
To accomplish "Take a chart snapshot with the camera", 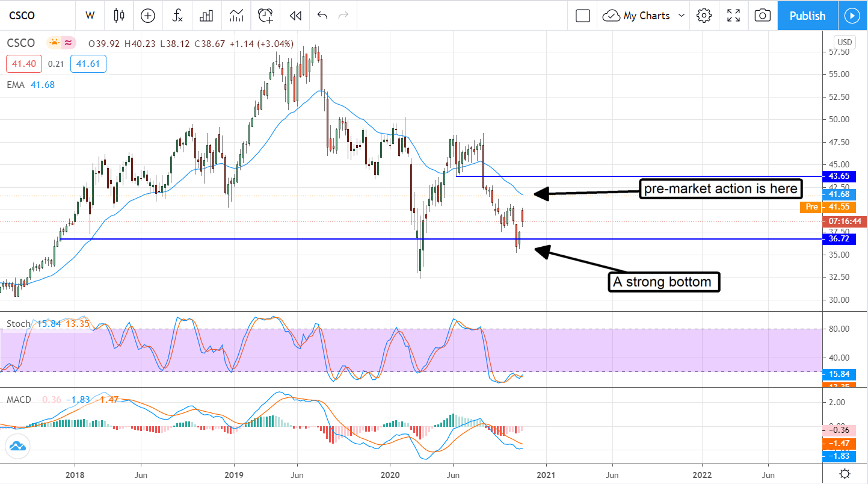I will [762, 16].
